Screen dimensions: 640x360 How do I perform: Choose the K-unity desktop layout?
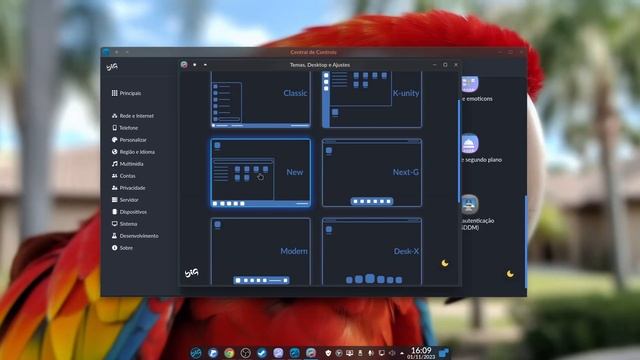point(372,100)
